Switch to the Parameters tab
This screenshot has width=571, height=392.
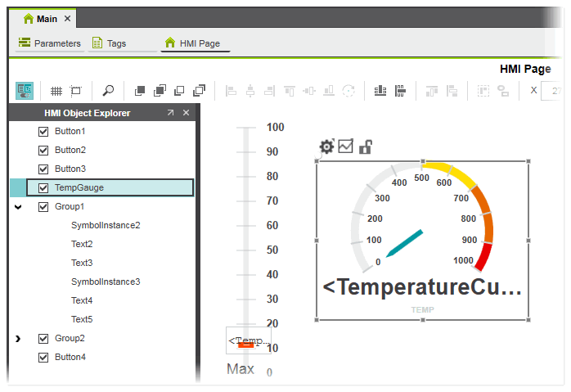(x=50, y=43)
